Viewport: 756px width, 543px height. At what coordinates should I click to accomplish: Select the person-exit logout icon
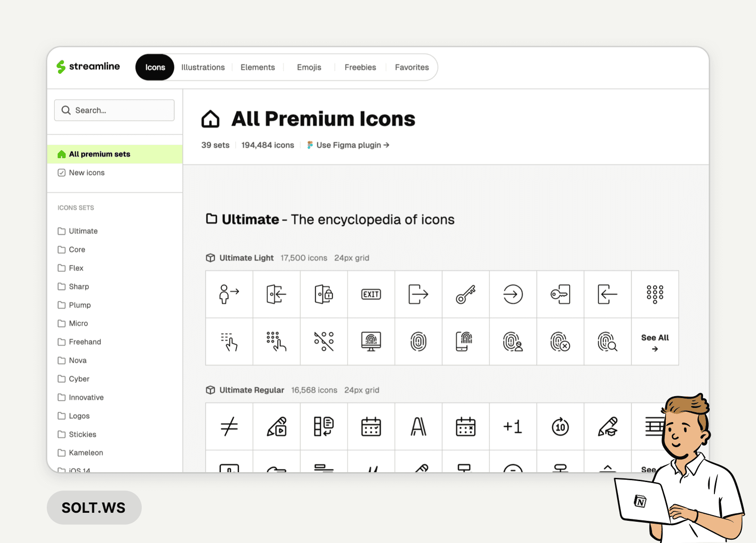click(x=229, y=294)
